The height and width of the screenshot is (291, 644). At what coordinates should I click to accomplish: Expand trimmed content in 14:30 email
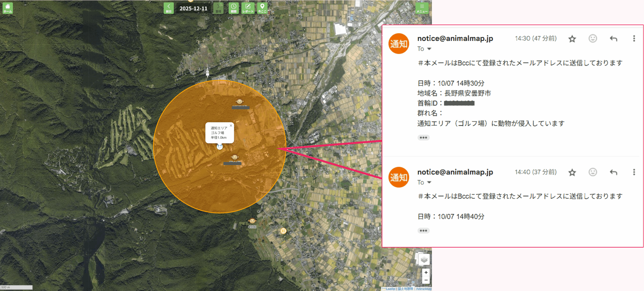click(423, 138)
